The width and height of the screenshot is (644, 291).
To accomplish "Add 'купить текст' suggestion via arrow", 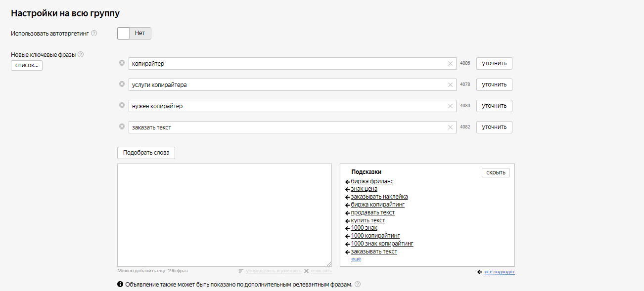I will (x=347, y=221).
